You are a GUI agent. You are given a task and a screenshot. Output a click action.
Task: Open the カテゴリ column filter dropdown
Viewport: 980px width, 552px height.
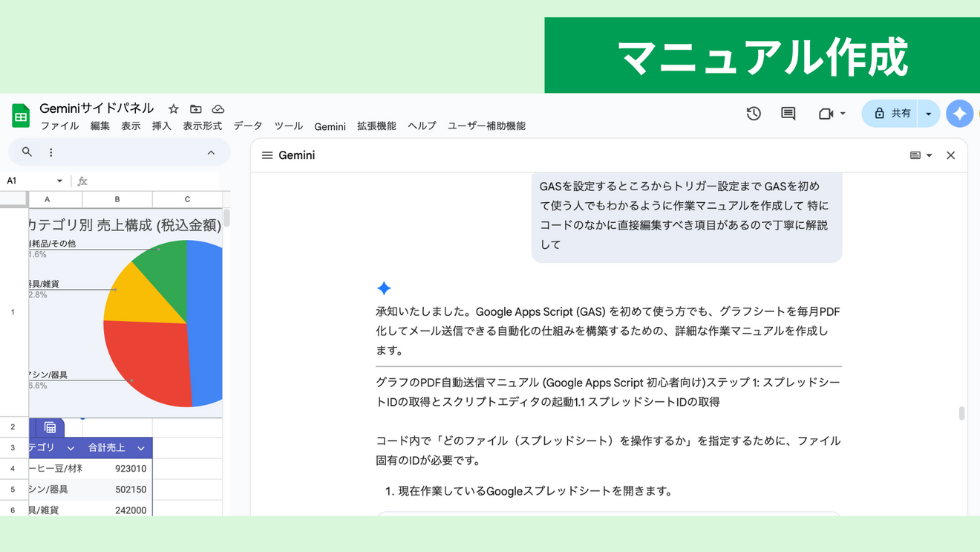pyautogui.click(x=71, y=448)
